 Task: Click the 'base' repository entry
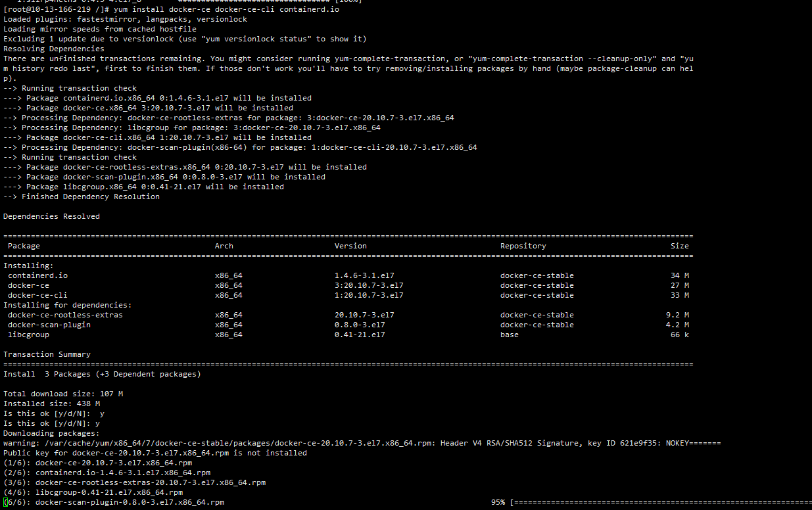(510, 335)
